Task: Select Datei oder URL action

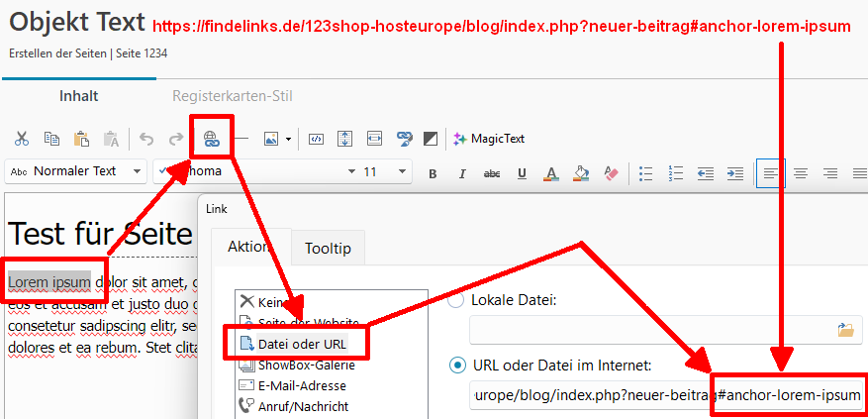Action: coord(294,344)
